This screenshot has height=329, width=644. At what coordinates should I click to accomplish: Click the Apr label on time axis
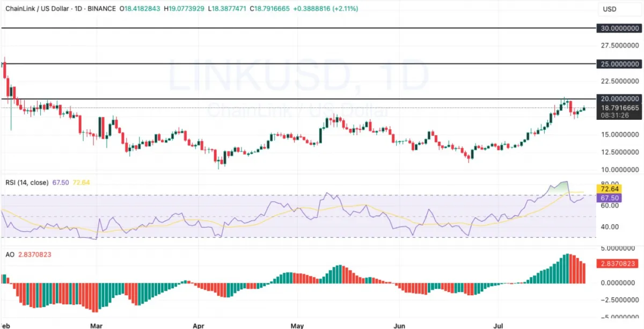[x=199, y=325]
